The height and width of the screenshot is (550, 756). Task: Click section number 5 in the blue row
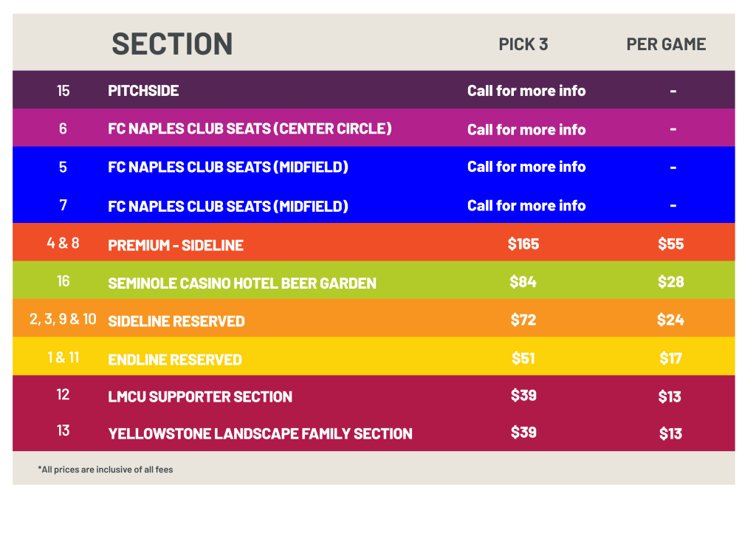(63, 168)
